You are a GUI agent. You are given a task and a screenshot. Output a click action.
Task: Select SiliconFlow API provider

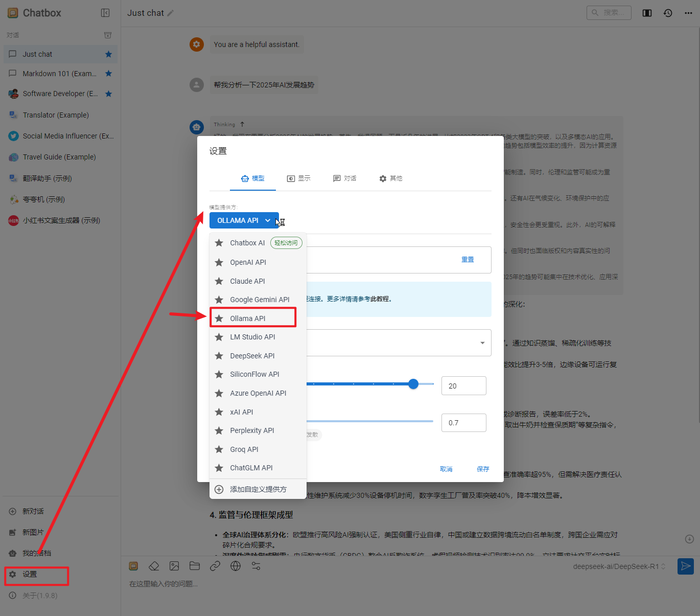(x=258, y=374)
